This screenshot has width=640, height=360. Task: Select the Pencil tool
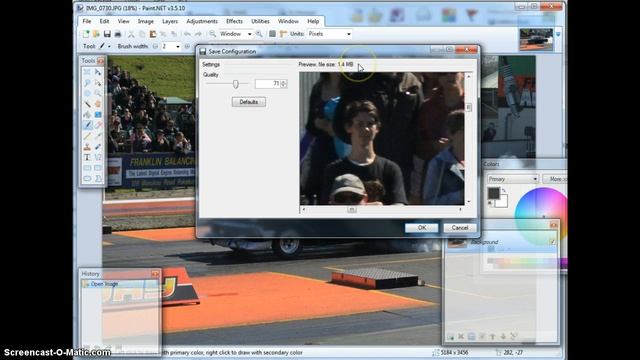(x=87, y=136)
